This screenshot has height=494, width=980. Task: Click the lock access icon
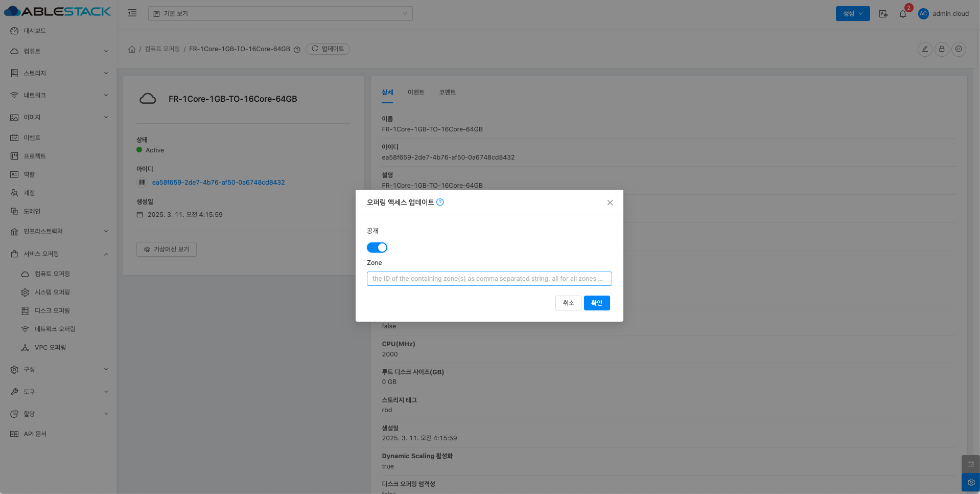click(941, 49)
